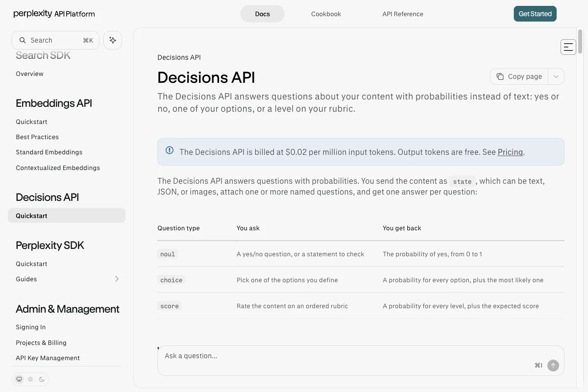The image size is (588, 392).
Task: Click the Admin & Management sidebar heading
Action: (x=68, y=309)
